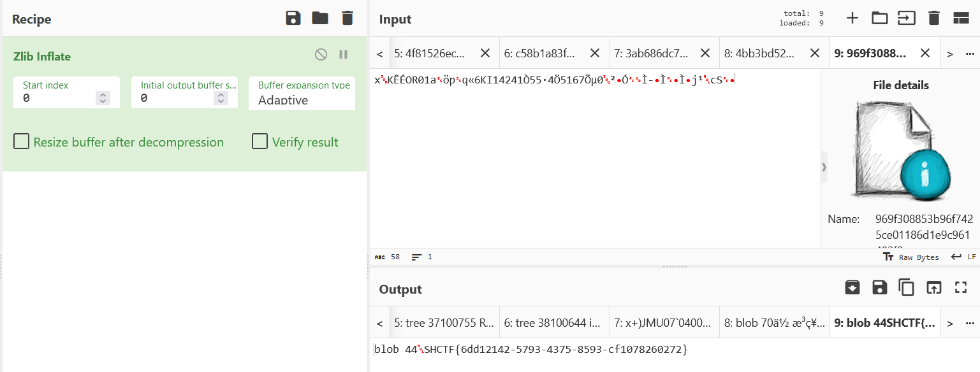
Task: Enable Resize buffer after decompression
Action: click(x=22, y=141)
